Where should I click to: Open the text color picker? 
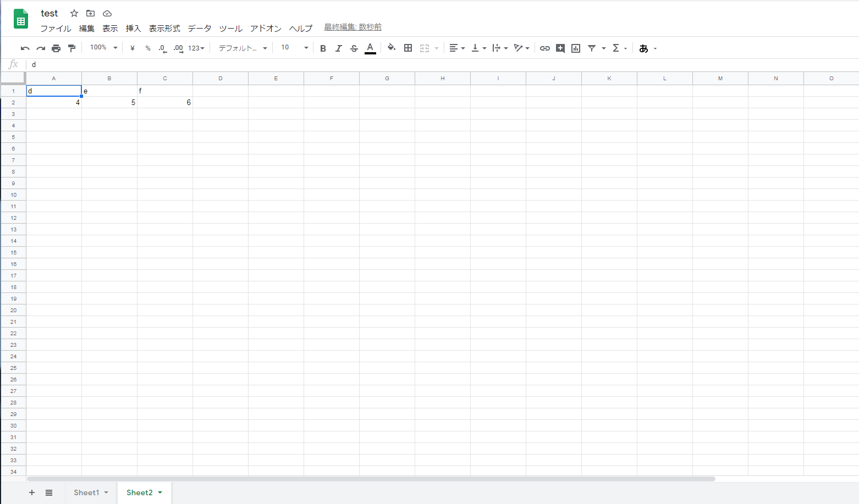point(370,48)
